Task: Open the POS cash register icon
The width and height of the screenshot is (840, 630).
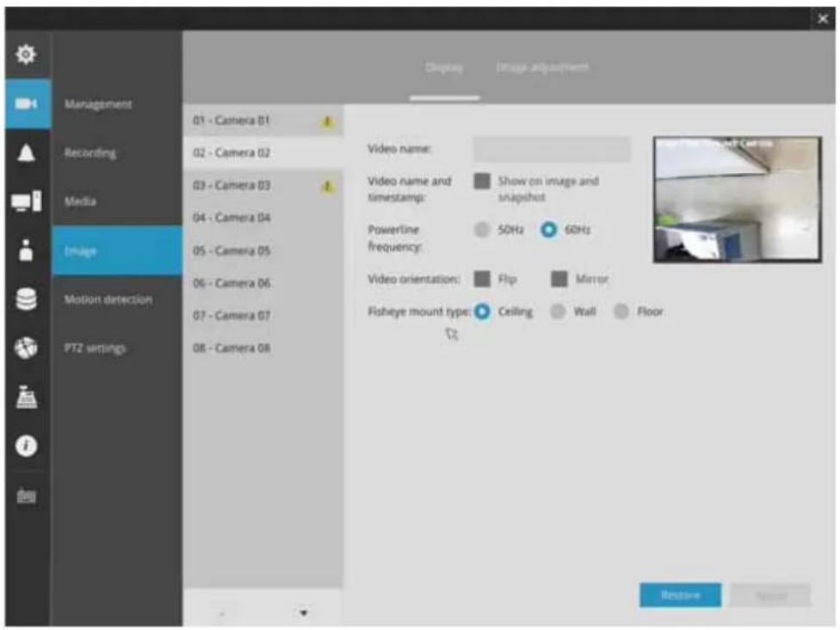Action: click(26, 397)
